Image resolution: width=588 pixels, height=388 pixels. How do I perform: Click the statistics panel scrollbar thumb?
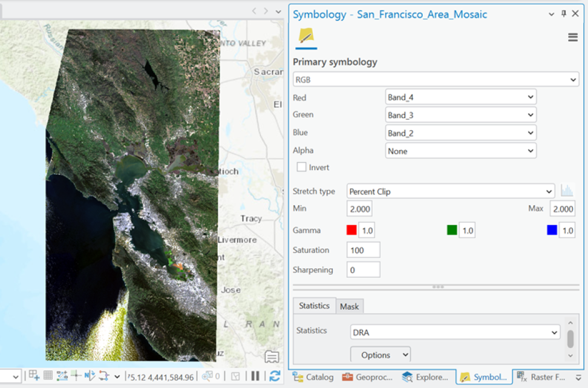pos(570,339)
